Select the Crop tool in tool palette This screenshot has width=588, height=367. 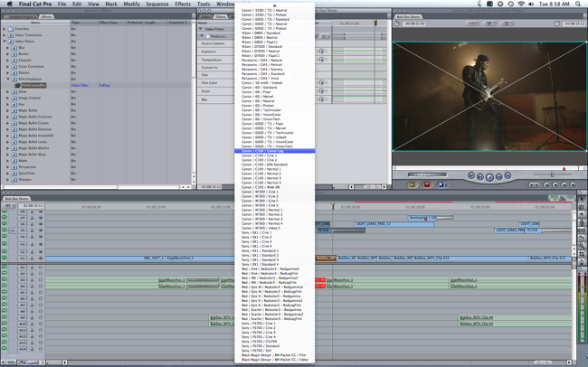(582, 254)
